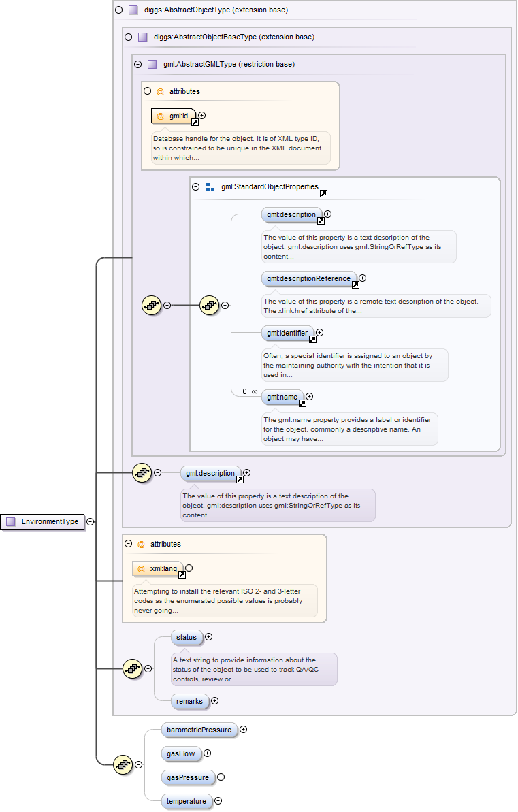Expand the gml:id attribute plus icon
This screenshot has height=812, width=518.
[x=201, y=116]
